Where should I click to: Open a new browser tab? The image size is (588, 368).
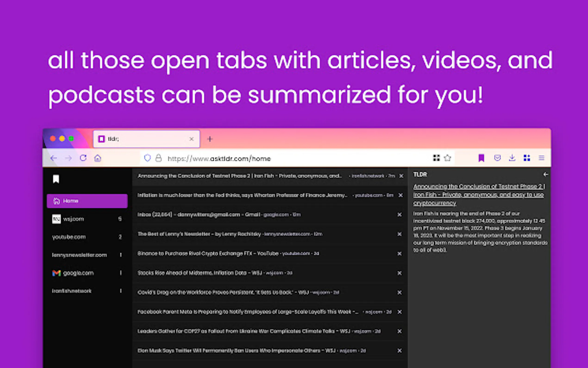tap(210, 139)
